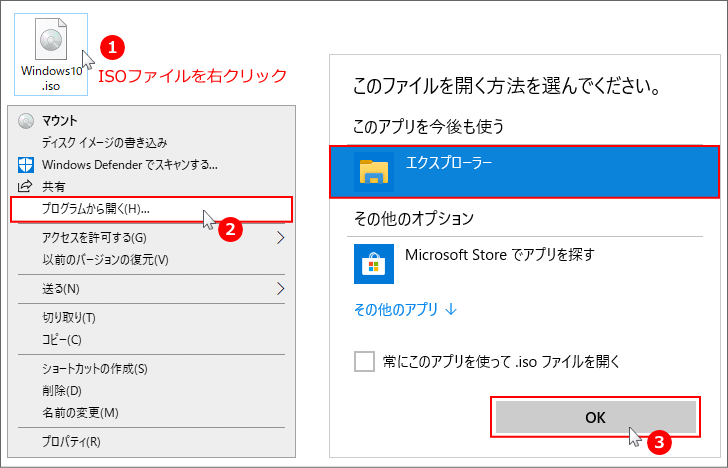The height and width of the screenshot is (468, 728).
Task: Select Microsoft Store でアプリを探す option
Action: tap(525, 264)
